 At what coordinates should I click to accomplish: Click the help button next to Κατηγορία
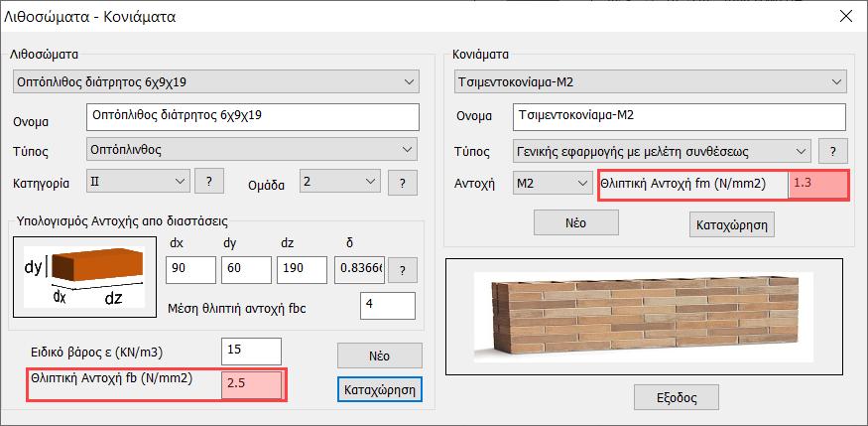(209, 182)
